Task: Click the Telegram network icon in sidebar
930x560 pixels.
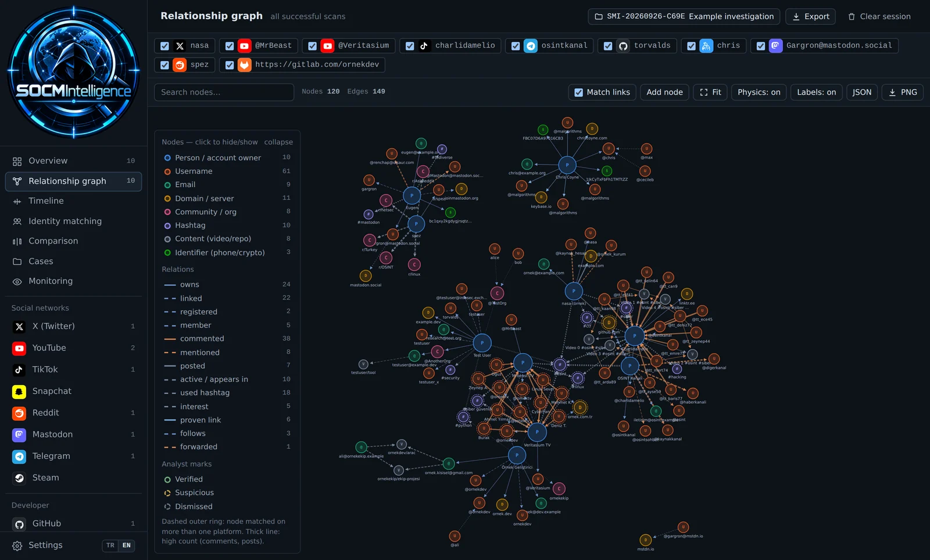Action: coord(19,457)
